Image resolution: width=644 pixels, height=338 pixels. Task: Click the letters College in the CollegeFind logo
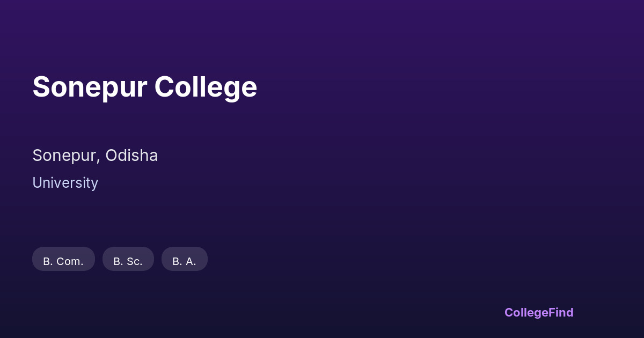tap(526, 312)
